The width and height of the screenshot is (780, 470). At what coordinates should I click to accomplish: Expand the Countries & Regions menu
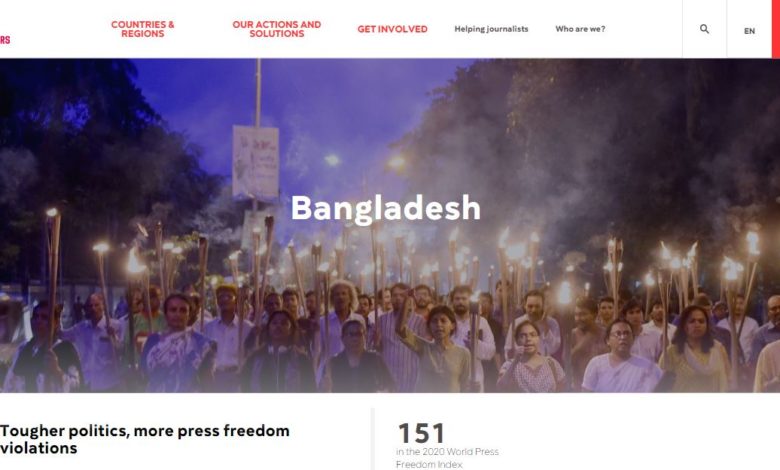(x=142, y=29)
